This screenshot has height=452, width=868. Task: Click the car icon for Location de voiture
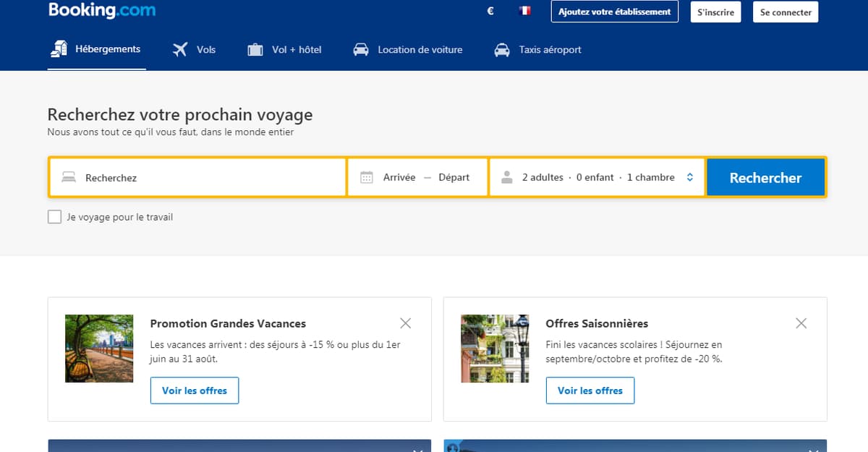361,50
